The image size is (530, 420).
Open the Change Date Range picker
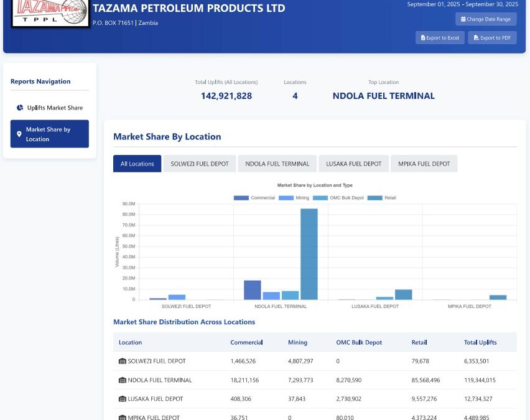[x=486, y=19]
